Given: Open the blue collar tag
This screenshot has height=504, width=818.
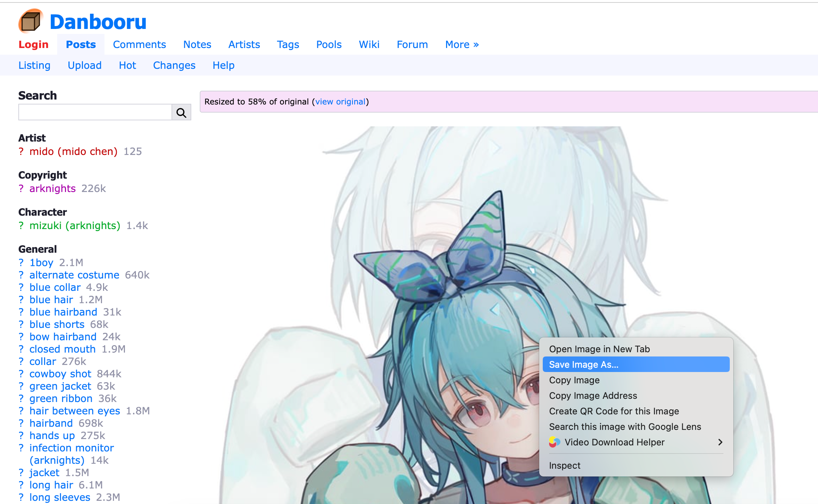Looking at the screenshot, I should pyautogui.click(x=55, y=287).
